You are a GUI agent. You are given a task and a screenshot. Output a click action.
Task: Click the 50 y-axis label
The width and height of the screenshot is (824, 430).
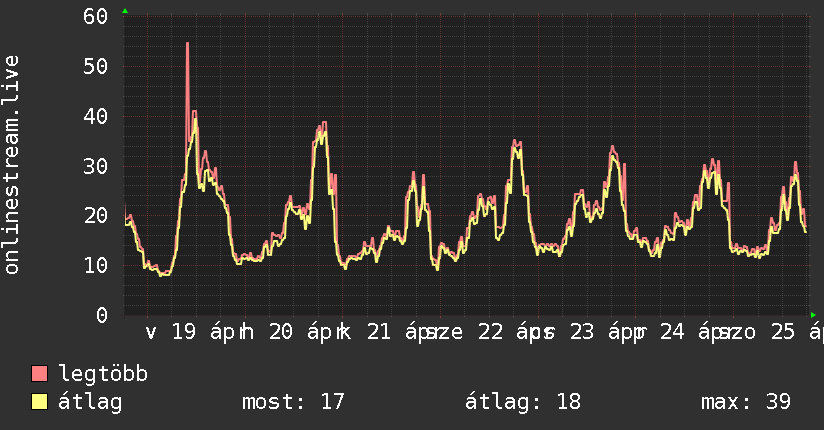(96, 67)
